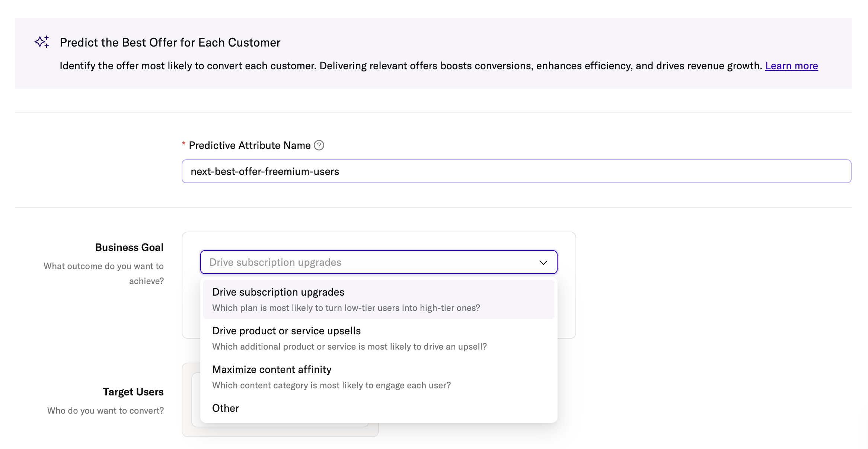Viewport: 868px width, 449px height.
Task: Open the Learn more link
Action: click(791, 66)
